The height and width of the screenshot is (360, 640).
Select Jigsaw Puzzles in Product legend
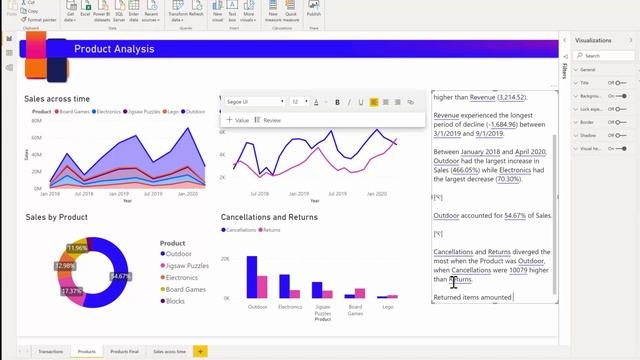[x=184, y=266]
